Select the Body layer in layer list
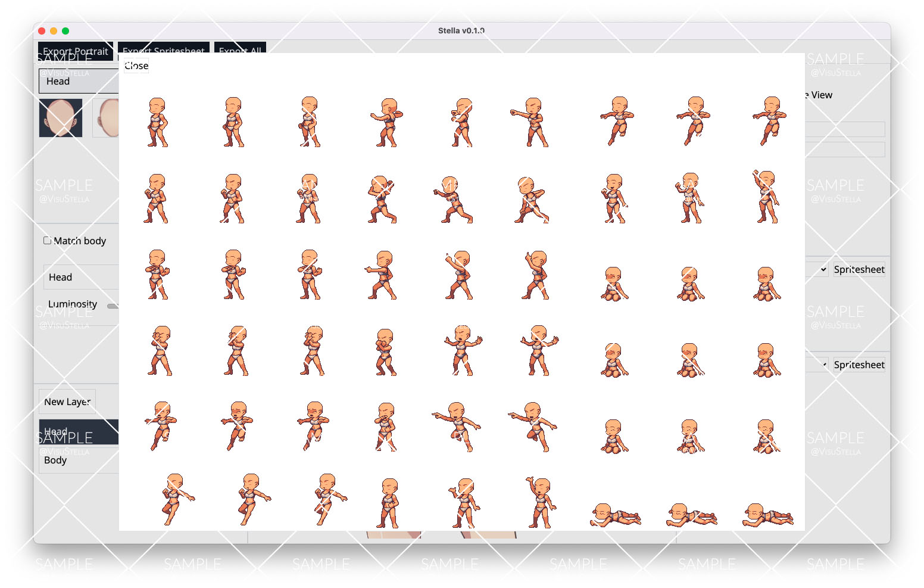This screenshot has width=924, height=588. (79, 460)
